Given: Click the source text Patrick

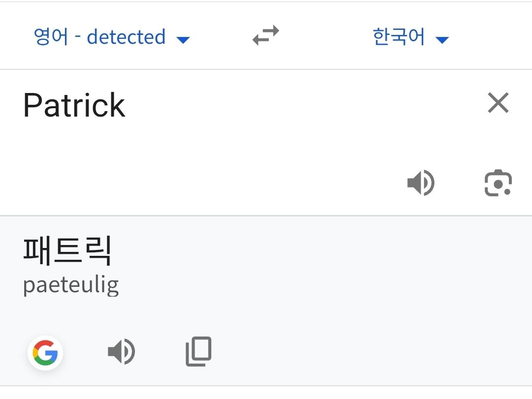Looking at the screenshot, I should [x=74, y=105].
